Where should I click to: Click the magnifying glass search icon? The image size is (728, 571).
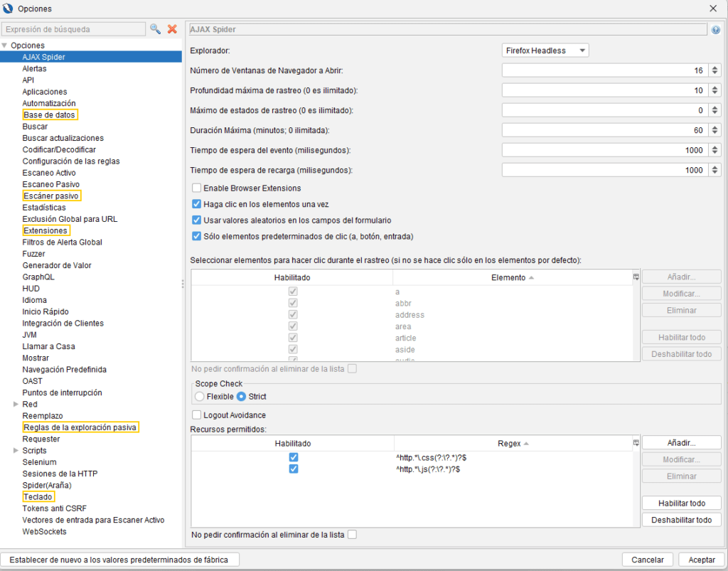(155, 29)
